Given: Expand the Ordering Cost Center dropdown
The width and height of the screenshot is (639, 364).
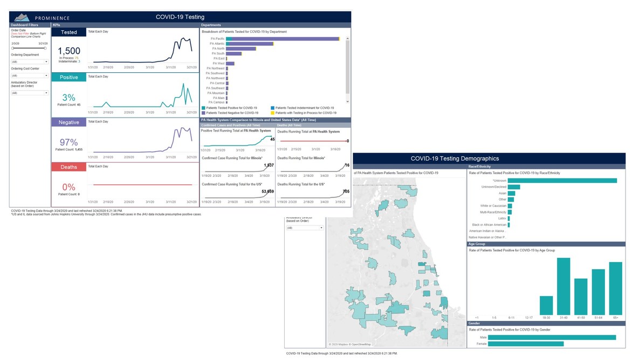Looking at the screenshot, I should coord(30,75).
